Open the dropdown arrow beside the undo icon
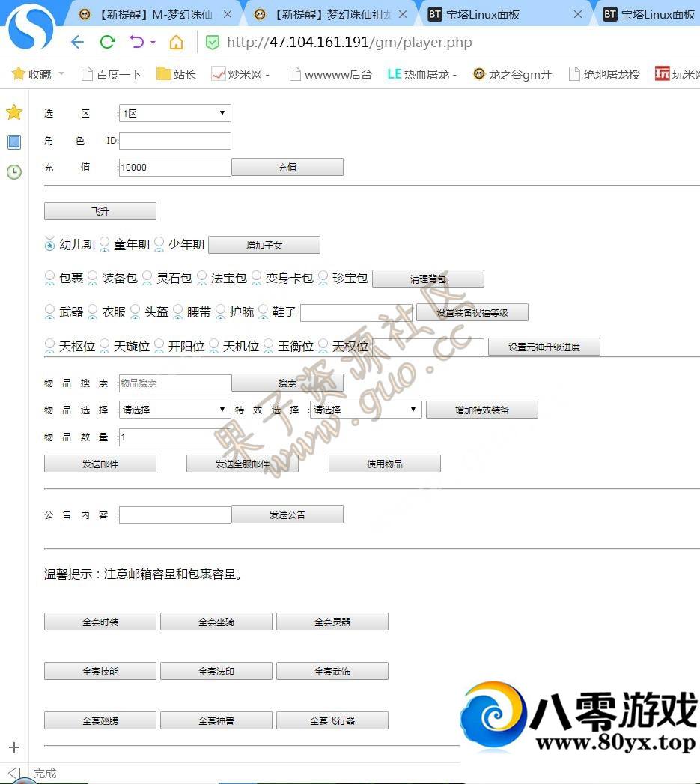This screenshot has height=784, width=700. point(153,43)
